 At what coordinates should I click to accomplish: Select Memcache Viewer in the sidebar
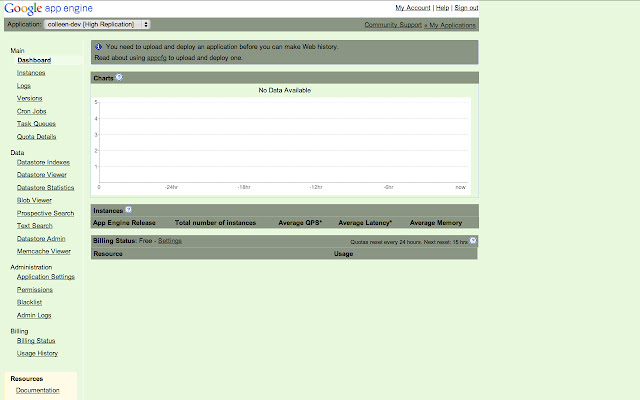[x=44, y=251]
